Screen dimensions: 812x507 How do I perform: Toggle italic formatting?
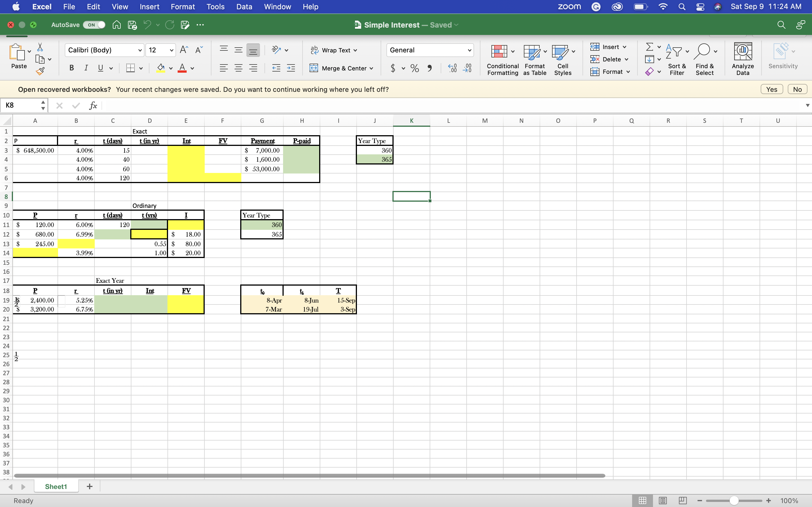[86, 68]
